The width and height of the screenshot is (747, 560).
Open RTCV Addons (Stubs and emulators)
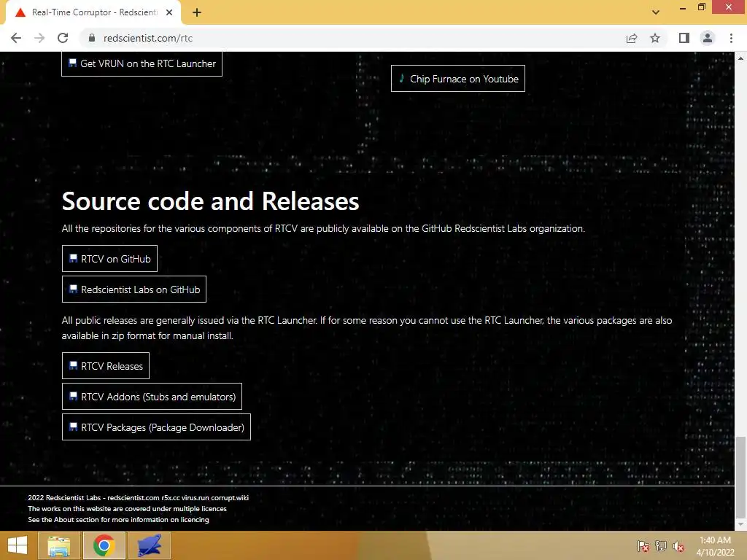[x=152, y=396]
